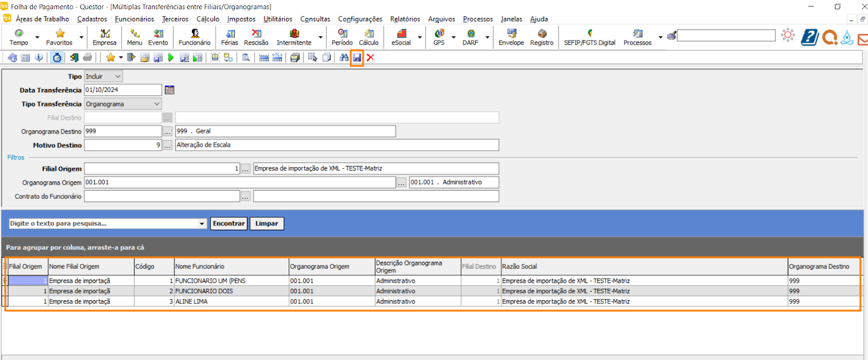Viewport: 868px width, 360px height.
Task: Open the Registro toolbar icon
Action: point(541,37)
